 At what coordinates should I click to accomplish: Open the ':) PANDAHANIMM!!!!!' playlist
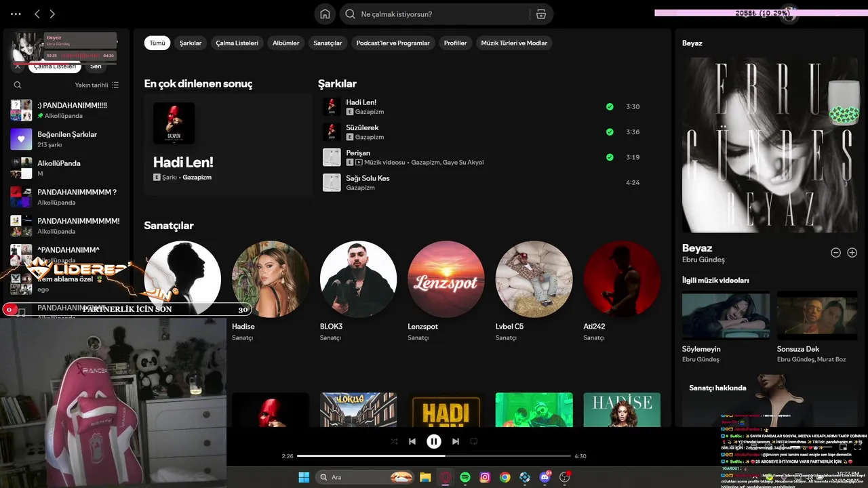point(66,110)
